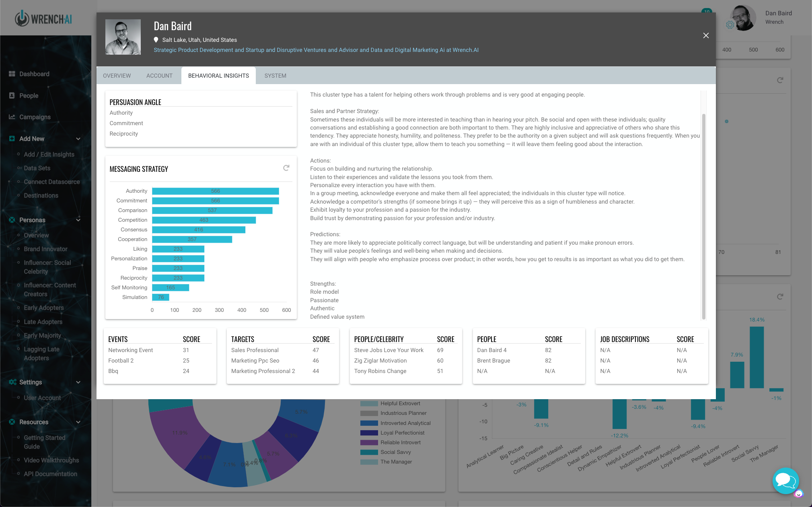Click the background bar chart refresh icon
This screenshot has width=812, height=507.
click(780, 297)
